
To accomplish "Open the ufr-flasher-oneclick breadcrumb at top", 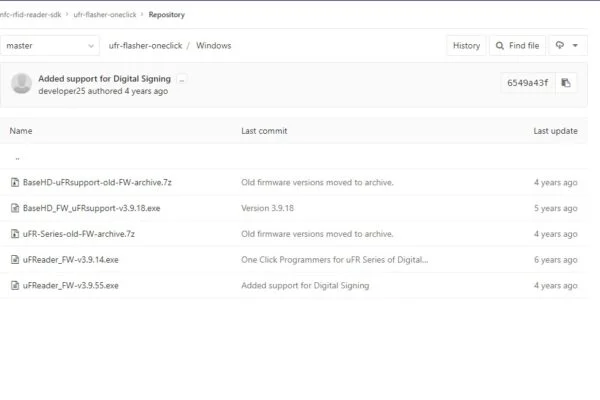I will click(105, 15).
